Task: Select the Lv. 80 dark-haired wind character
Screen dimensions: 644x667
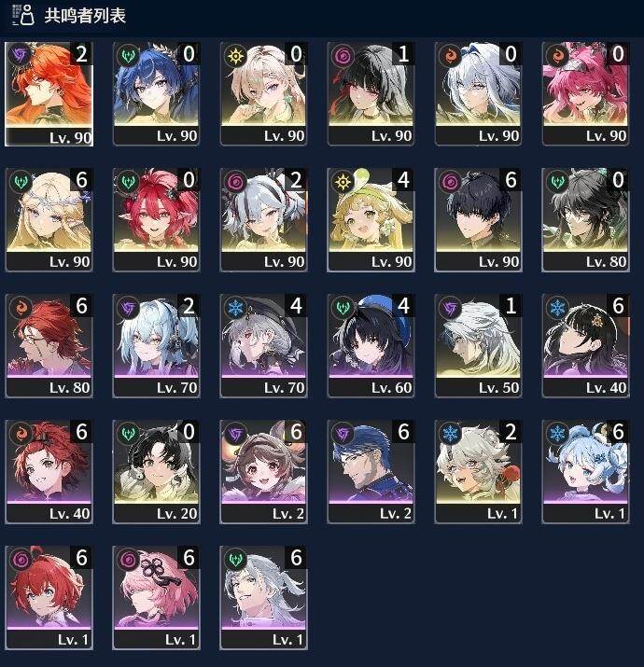Action: 585,220
